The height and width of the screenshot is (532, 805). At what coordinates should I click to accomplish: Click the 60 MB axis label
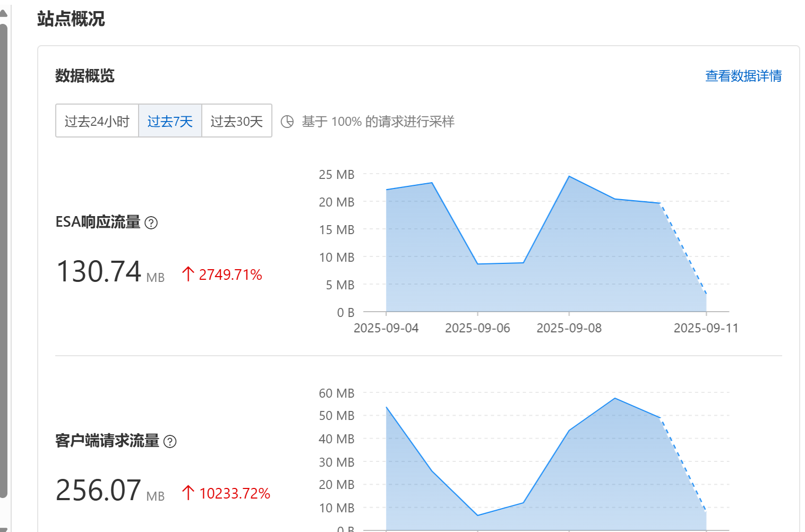coord(337,393)
